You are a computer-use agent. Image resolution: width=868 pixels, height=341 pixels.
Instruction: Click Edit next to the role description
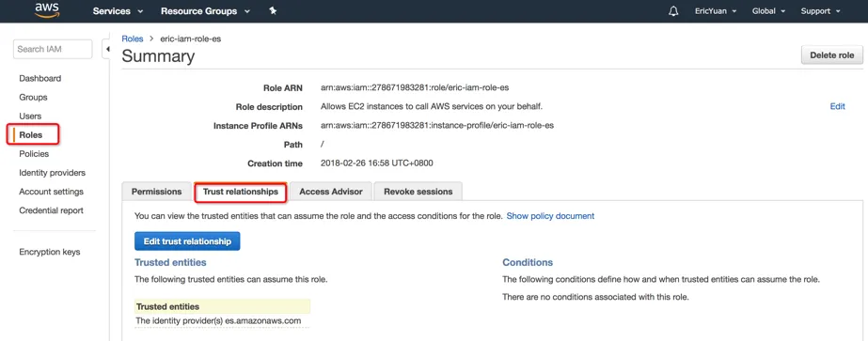coord(838,107)
